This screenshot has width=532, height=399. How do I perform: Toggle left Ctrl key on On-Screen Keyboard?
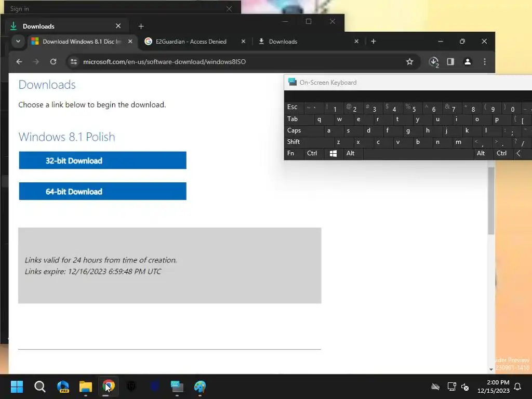(313, 153)
